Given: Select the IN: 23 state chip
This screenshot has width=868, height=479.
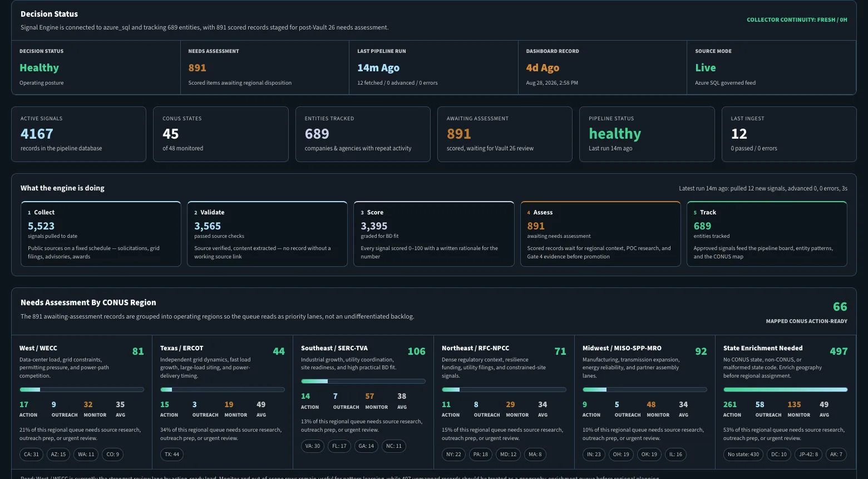Looking at the screenshot, I should 594,454.
